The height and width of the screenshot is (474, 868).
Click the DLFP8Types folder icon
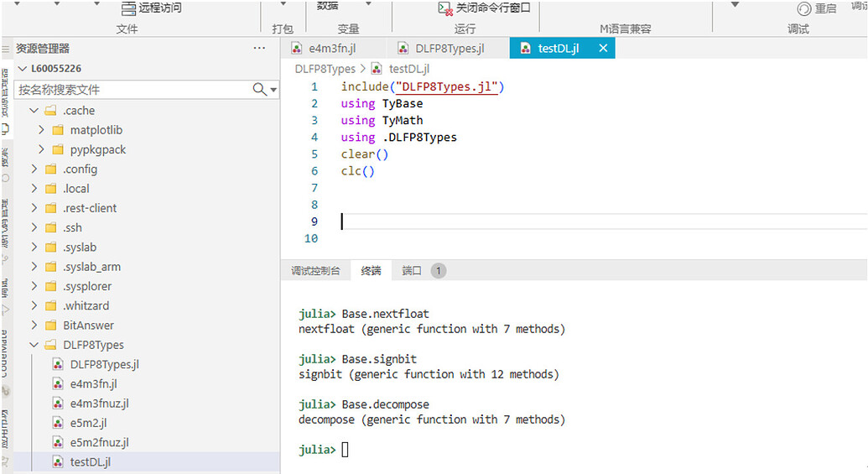pos(50,345)
